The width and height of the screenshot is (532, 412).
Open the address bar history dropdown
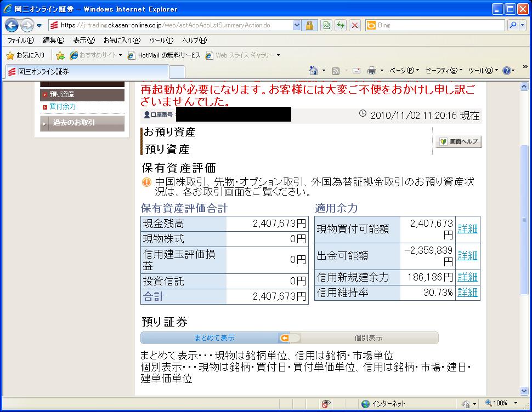(297, 25)
